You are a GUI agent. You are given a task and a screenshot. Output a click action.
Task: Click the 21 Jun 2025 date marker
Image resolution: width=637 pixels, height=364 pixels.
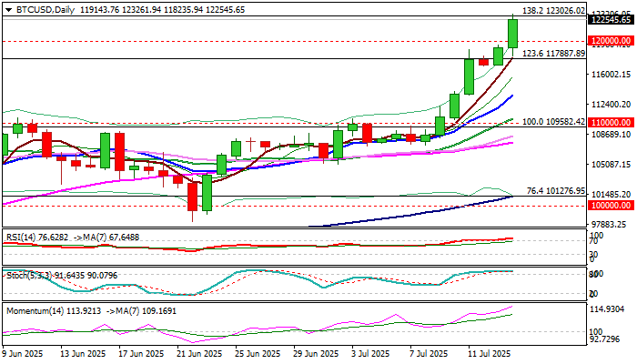click(x=200, y=353)
